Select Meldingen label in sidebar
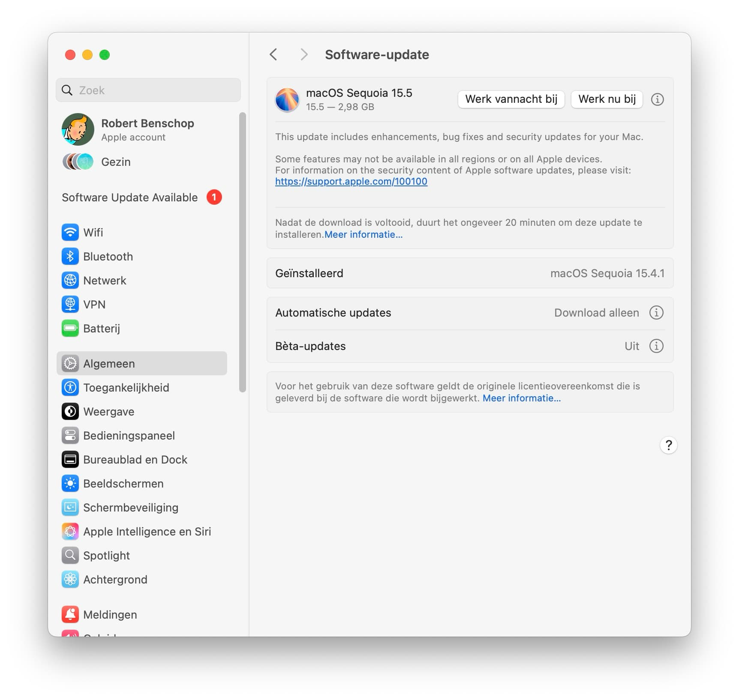Screen dimensions: 739x700 coord(110,615)
